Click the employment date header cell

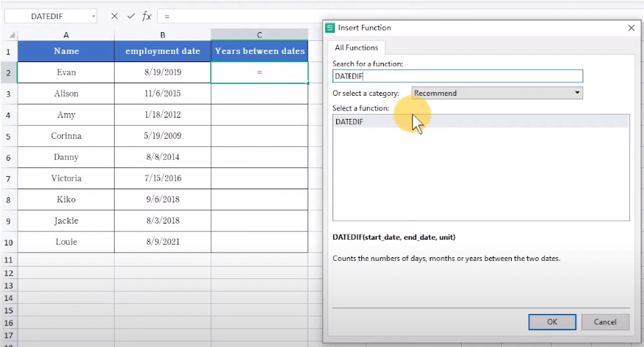[x=162, y=51]
